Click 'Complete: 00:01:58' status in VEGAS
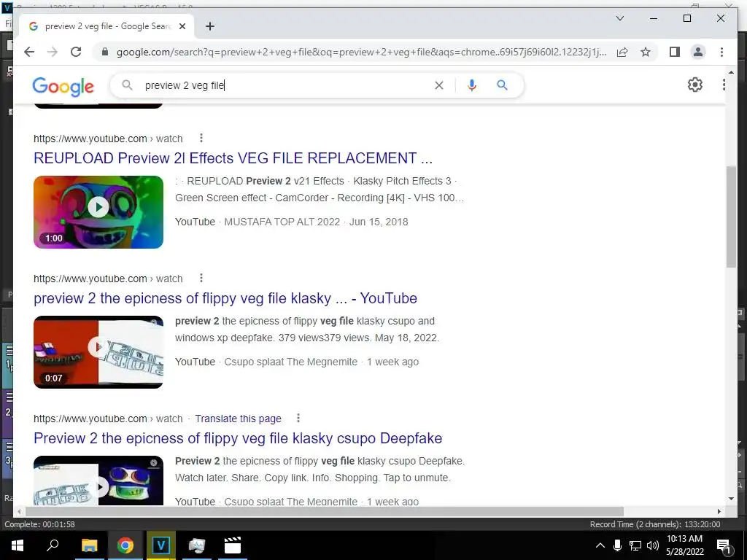The width and height of the screenshot is (747, 560). (x=39, y=524)
